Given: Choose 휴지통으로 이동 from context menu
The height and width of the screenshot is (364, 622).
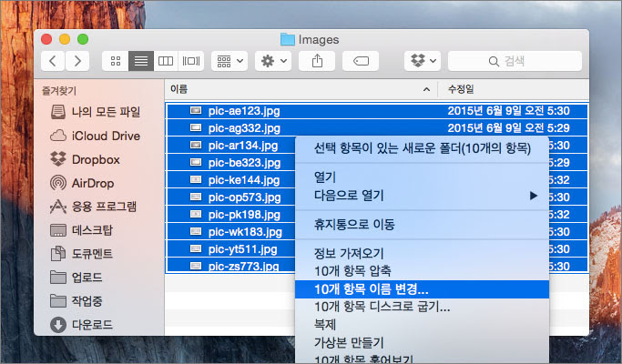Looking at the screenshot, I should click(422, 225).
